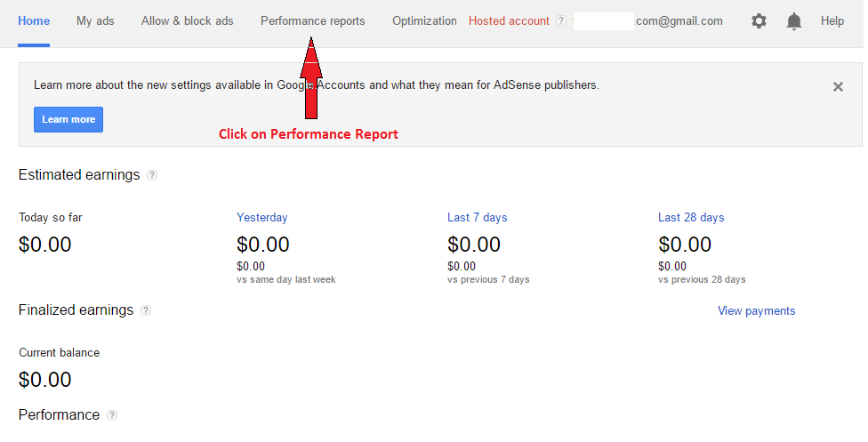This screenshot has height=442, width=868.
Task: Open the Performance reports tab
Action: [x=313, y=21]
